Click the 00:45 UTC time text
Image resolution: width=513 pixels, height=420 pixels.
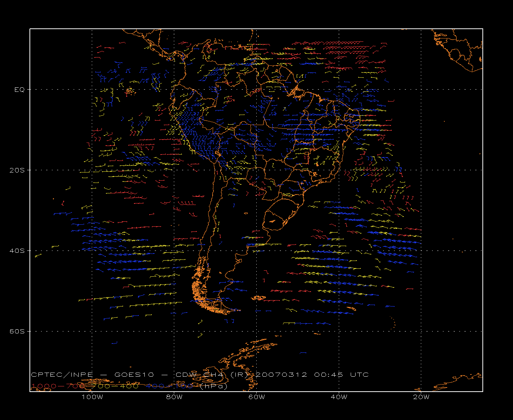[341, 375]
